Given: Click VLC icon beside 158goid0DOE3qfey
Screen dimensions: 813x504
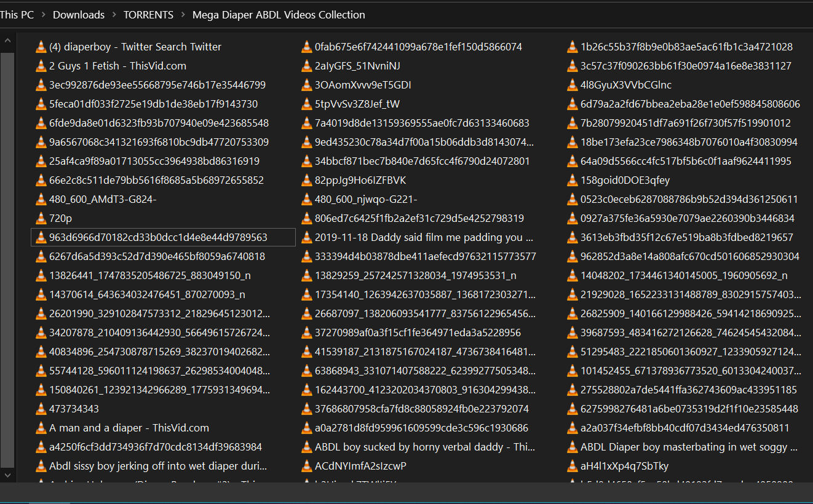Looking at the screenshot, I should pos(573,180).
